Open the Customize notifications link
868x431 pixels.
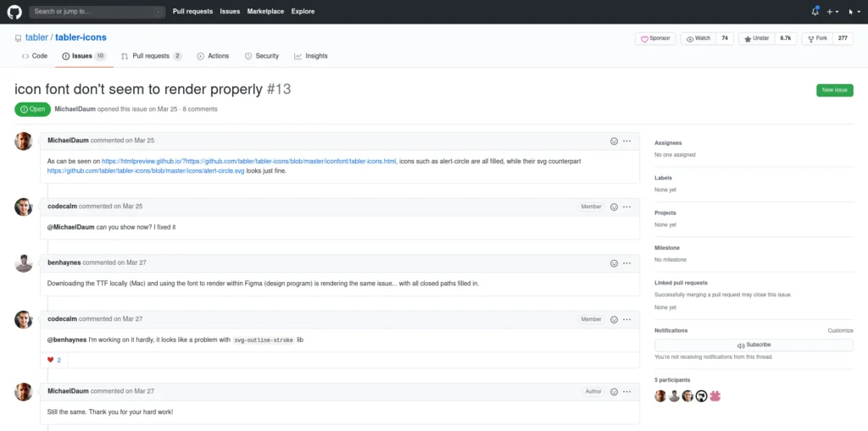[840, 331]
